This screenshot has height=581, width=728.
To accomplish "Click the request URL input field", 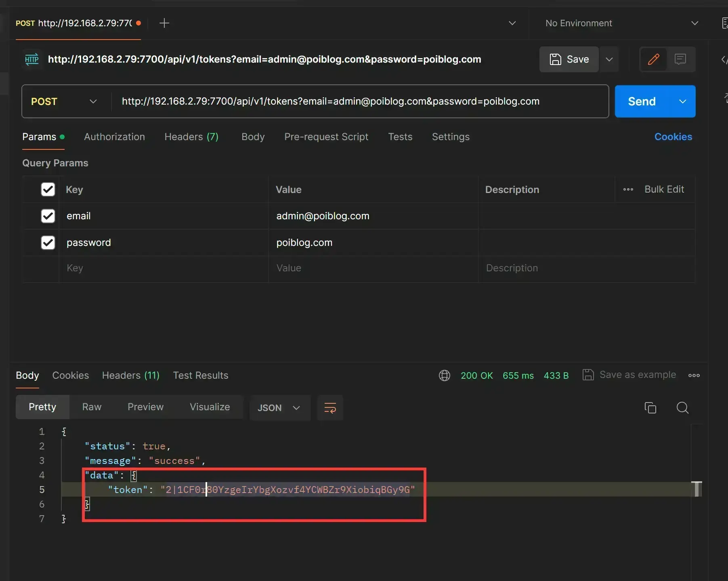I will [359, 101].
